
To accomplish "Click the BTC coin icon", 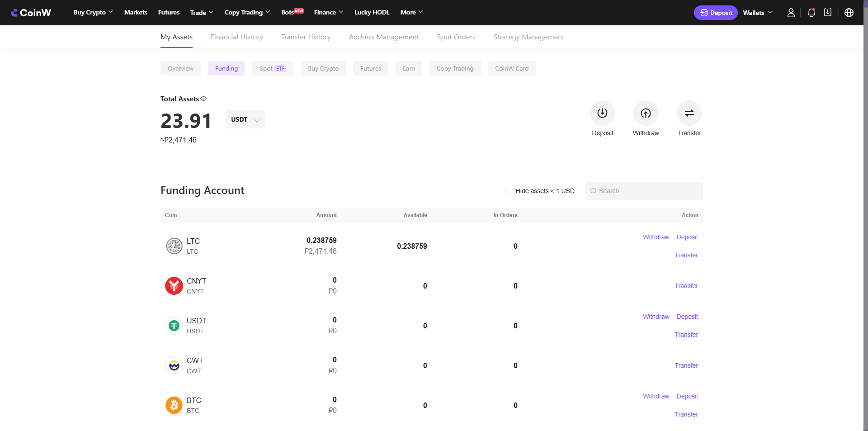I will tap(174, 405).
